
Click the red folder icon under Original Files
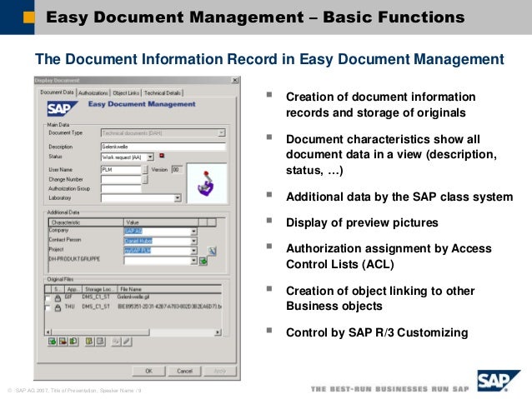[x=63, y=342]
